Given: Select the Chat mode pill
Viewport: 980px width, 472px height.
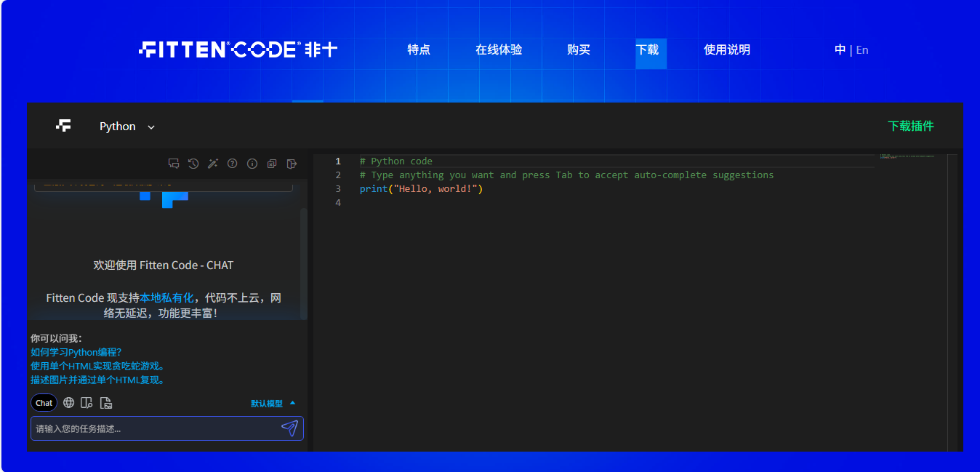Looking at the screenshot, I should click(x=44, y=403).
